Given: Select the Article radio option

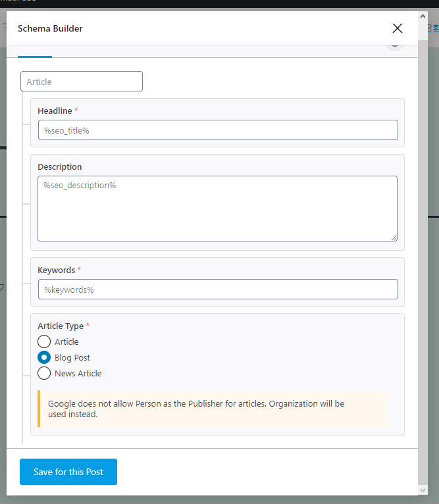Looking at the screenshot, I should click(44, 341).
